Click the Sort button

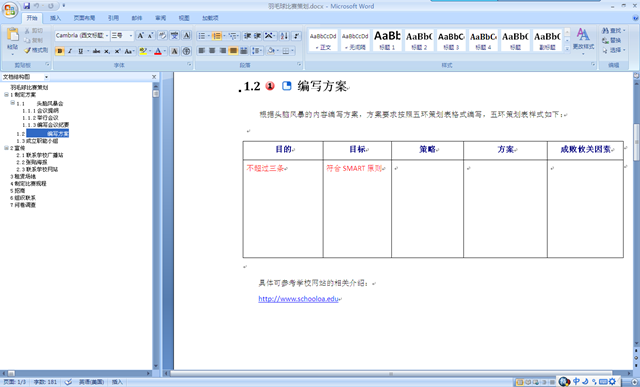coord(284,36)
